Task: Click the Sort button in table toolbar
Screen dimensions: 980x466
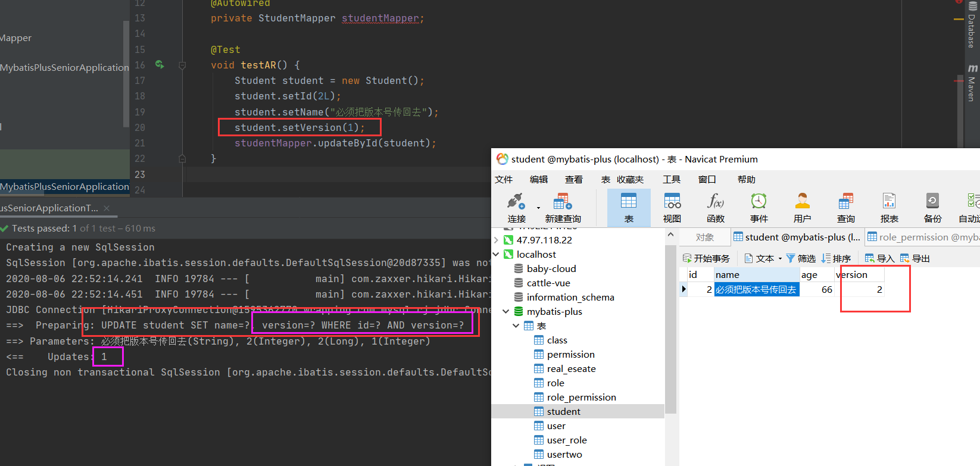Action: tap(836, 258)
